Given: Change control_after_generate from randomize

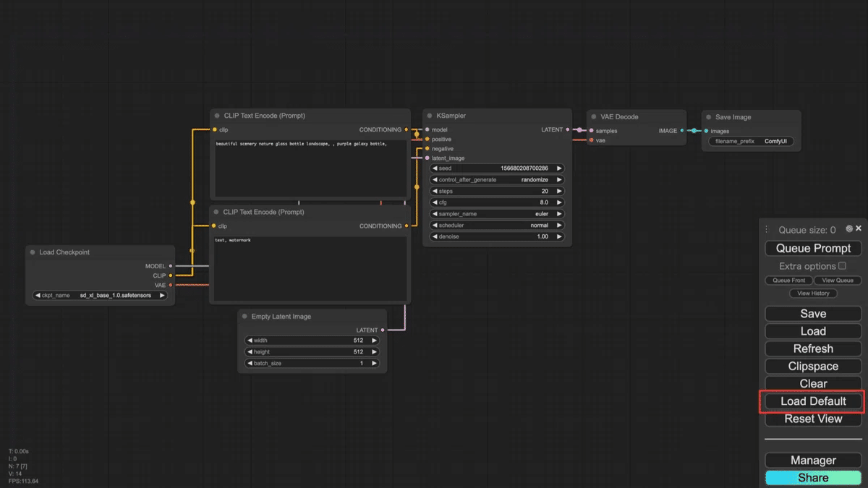Looking at the screenshot, I should pos(497,180).
